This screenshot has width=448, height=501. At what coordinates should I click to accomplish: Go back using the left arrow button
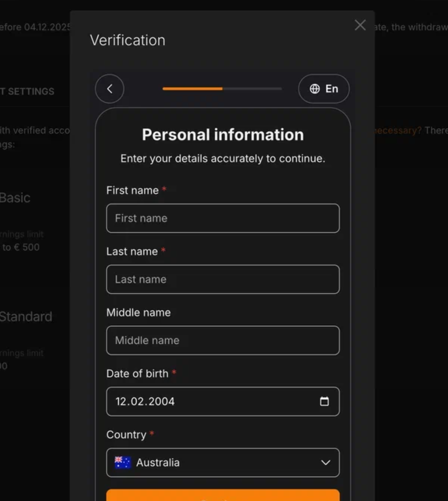(x=110, y=89)
